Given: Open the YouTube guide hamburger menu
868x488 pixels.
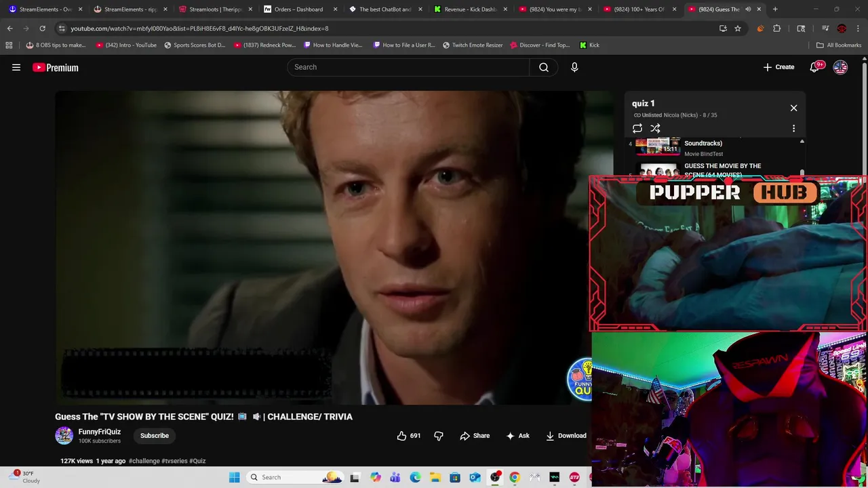Looking at the screenshot, I should click(x=16, y=67).
